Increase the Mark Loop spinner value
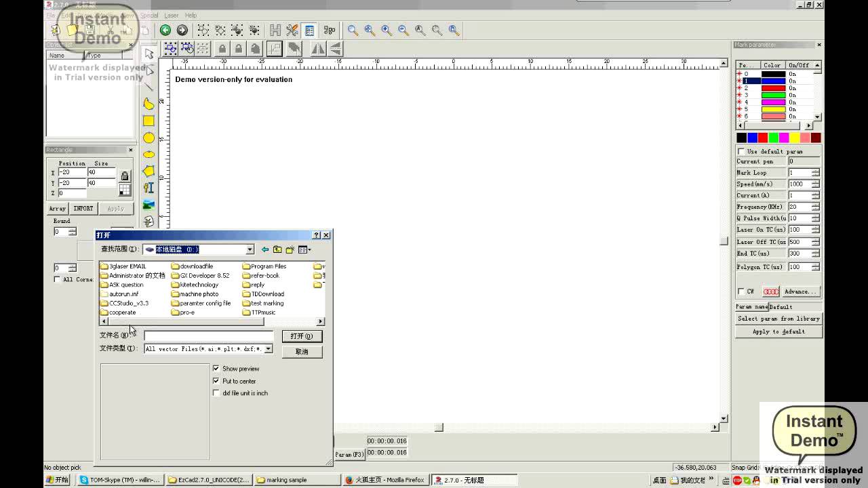The height and width of the screenshot is (488, 868). pos(815,171)
